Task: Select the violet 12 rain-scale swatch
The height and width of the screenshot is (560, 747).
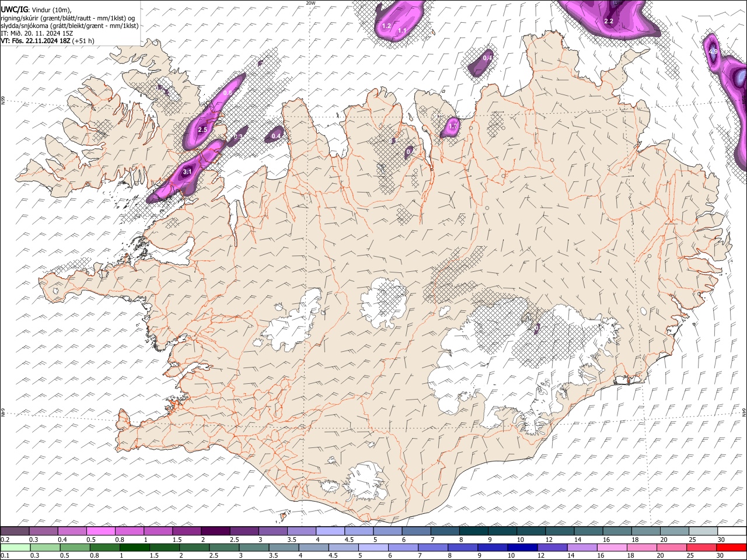Action: tap(553, 547)
